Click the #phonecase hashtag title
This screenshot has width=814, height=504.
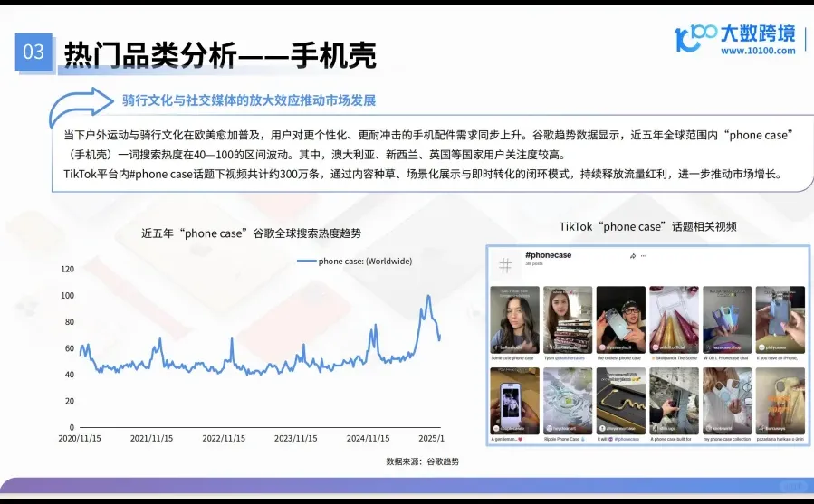point(548,255)
